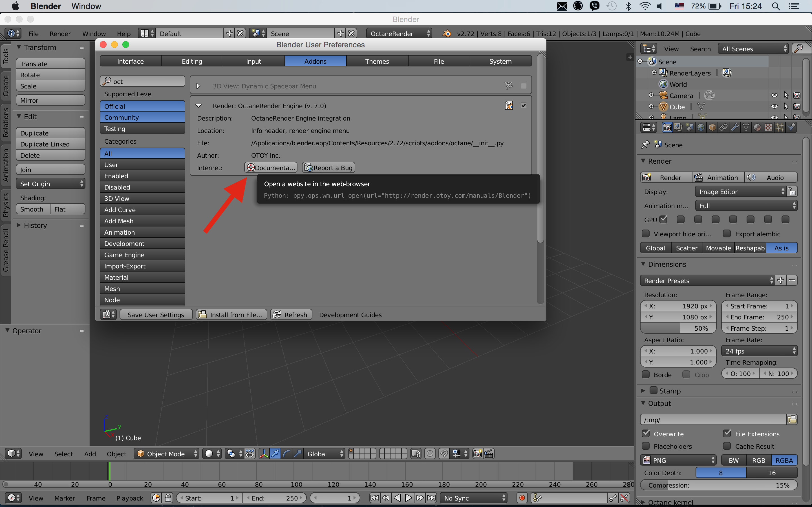Screen dimensions: 812x507
Task: Click the Report a Bug button
Action: (329, 168)
